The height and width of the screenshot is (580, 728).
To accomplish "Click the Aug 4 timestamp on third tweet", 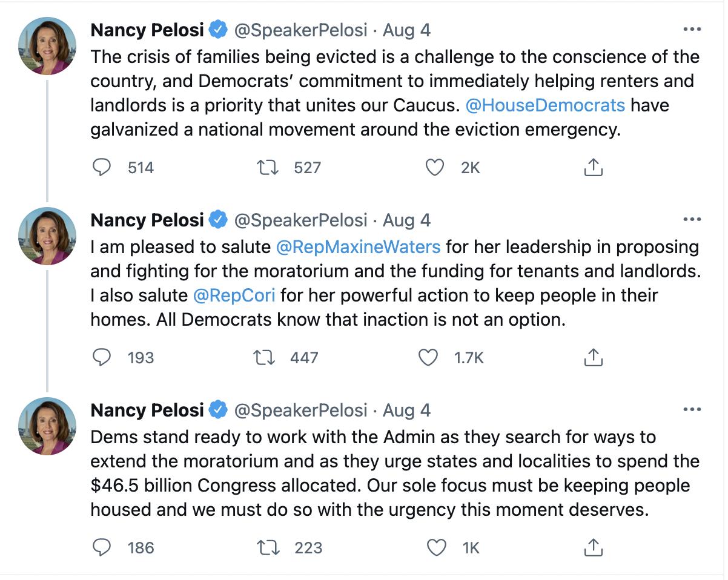I will [406, 410].
